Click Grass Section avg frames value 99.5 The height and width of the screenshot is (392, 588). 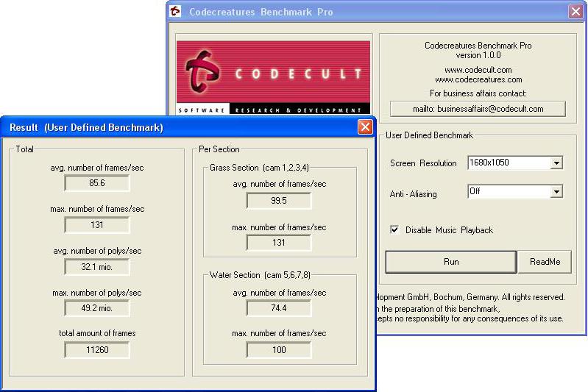[x=279, y=201]
